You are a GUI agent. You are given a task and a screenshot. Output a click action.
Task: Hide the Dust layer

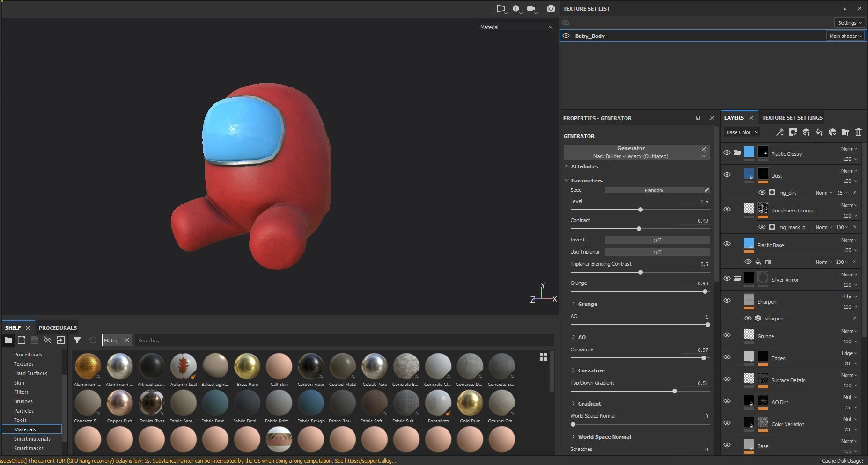pyautogui.click(x=727, y=174)
